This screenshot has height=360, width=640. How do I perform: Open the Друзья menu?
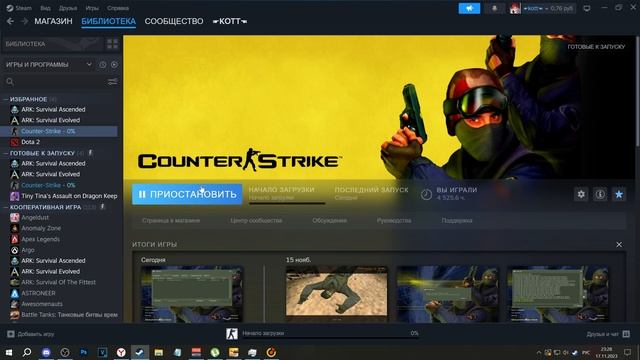pyautogui.click(x=68, y=8)
